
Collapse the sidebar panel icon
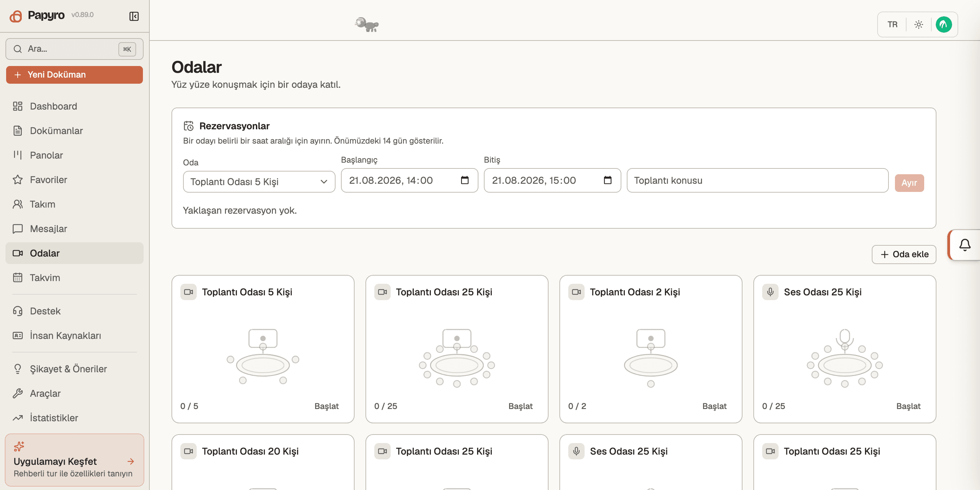(134, 16)
